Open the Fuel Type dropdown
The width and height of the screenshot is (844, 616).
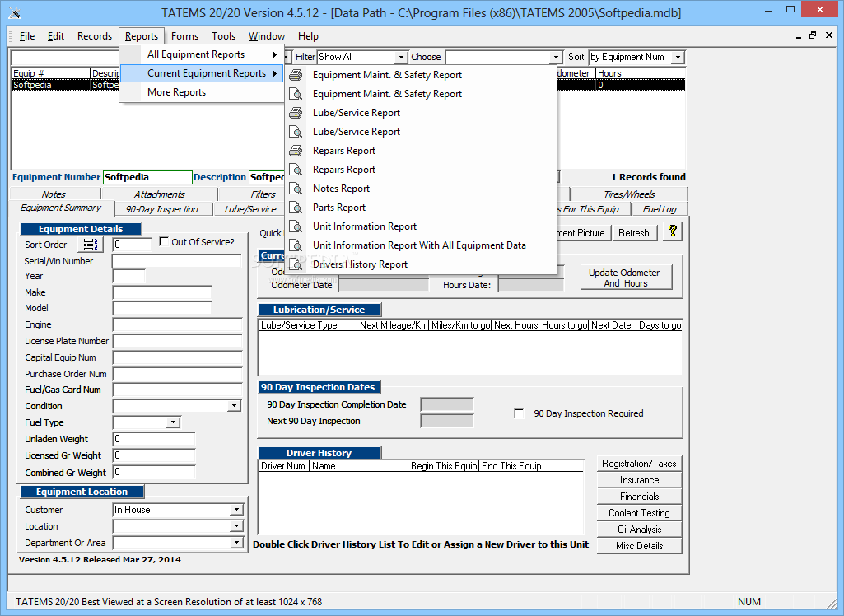pyautogui.click(x=173, y=422)
